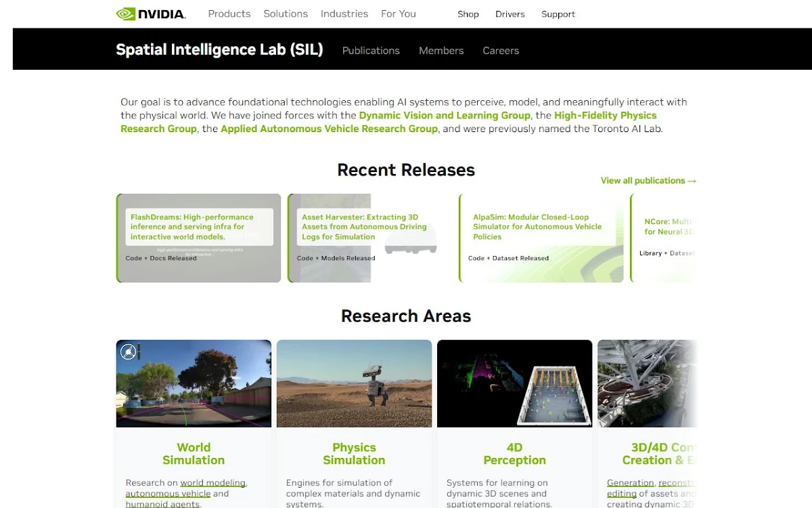This screenshot has width=812, height=508.
Task: Switch to the Members tab
Action: click(441, 51)
